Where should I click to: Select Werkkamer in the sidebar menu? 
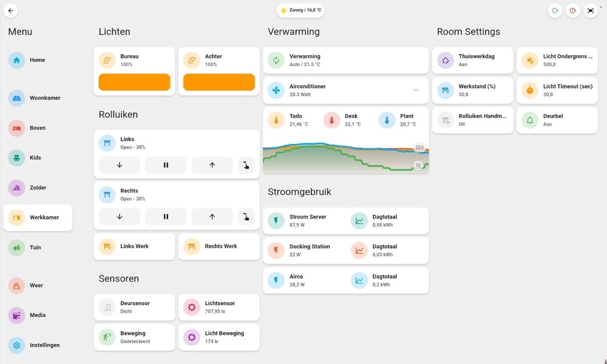pos(38,217)
